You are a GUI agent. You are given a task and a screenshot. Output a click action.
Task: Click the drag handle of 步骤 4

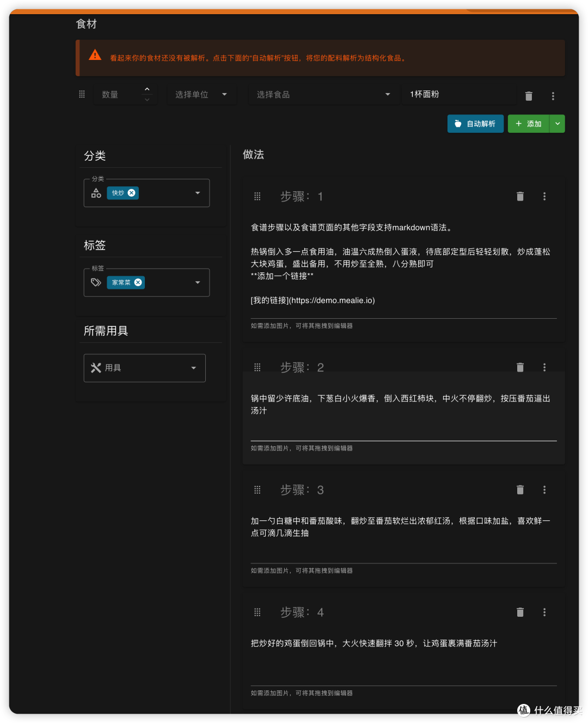click(x=258, y=612)
